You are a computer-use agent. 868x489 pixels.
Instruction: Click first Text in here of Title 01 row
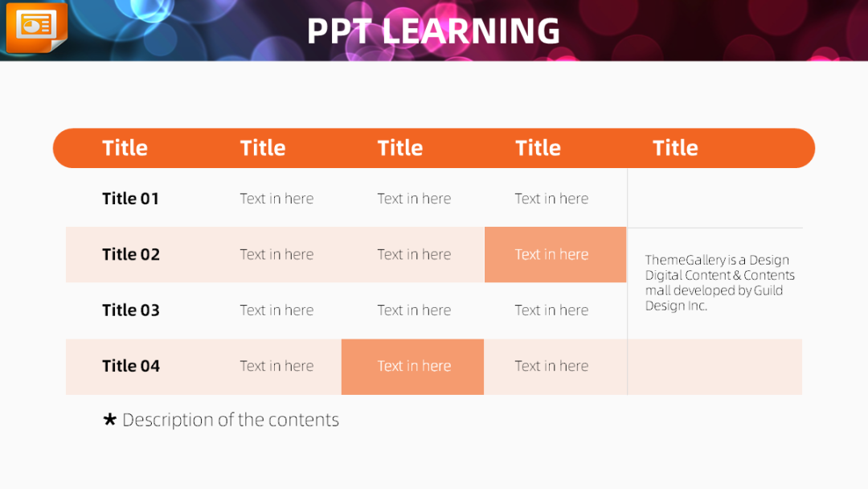(276, 199)
